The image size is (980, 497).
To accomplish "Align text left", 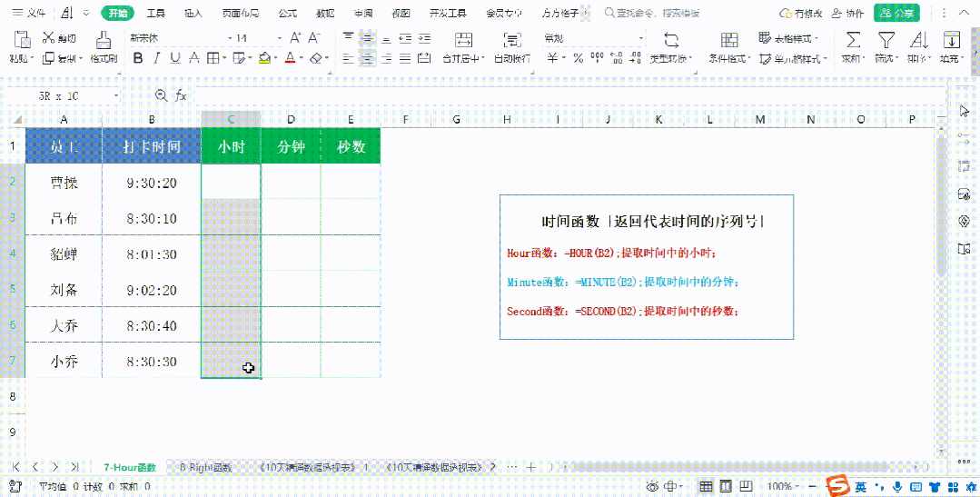I will point(349,58).
